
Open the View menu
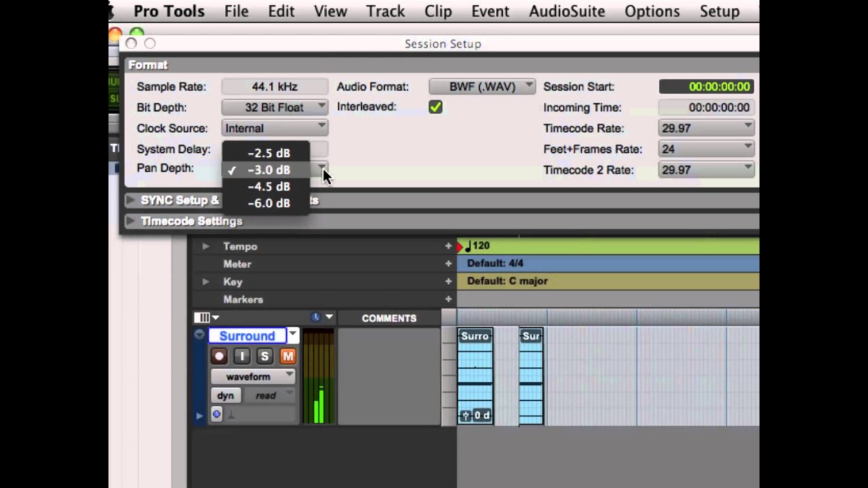click(330, 12)
